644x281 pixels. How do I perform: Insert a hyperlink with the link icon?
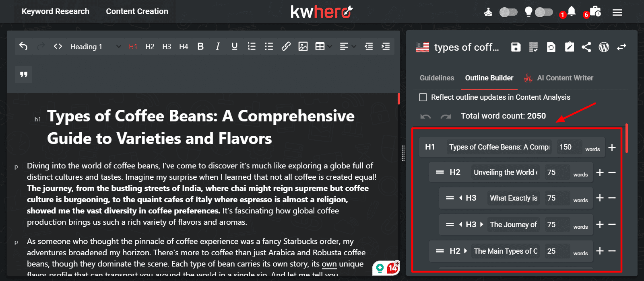tap(286, 47)
